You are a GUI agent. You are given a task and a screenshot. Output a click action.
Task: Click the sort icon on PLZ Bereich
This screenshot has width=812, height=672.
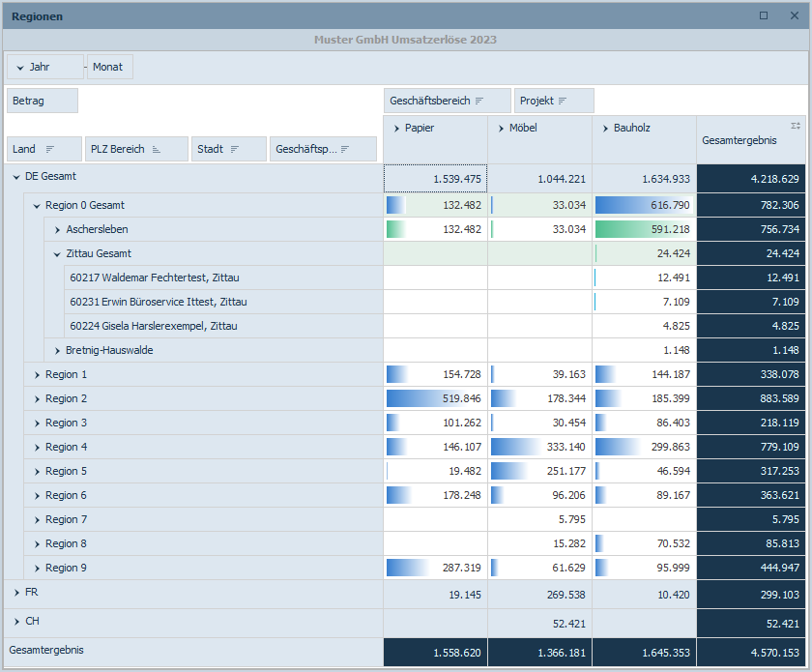click(x=157, y=149)
